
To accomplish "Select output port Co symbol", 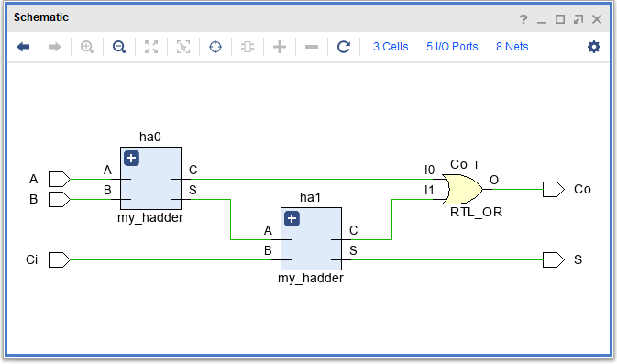I will [x=553, y=189].
